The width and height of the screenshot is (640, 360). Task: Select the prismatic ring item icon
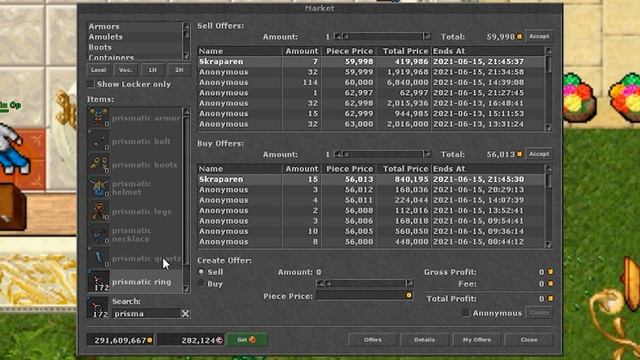click(98, 282)
